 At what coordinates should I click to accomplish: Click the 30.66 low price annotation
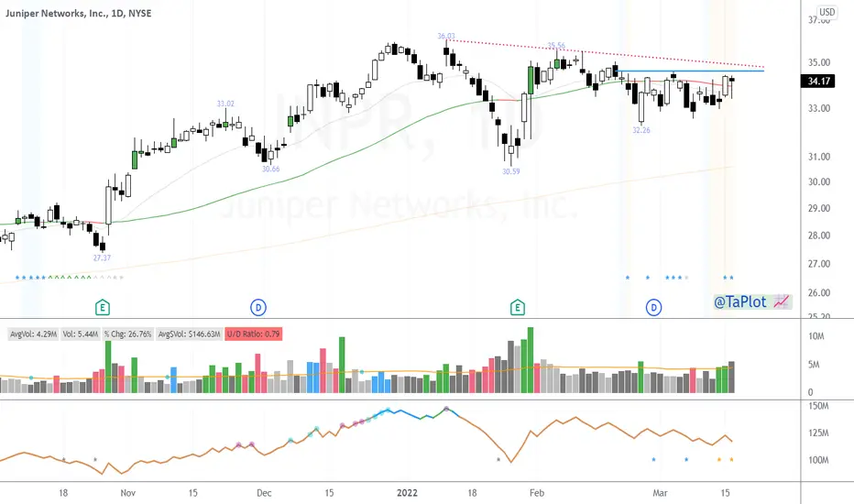click(270, 169)
